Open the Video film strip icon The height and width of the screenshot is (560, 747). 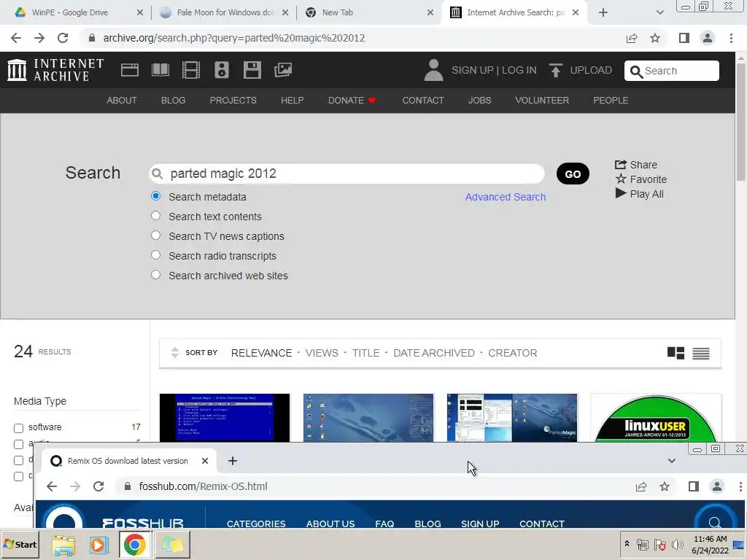[191, 70]
